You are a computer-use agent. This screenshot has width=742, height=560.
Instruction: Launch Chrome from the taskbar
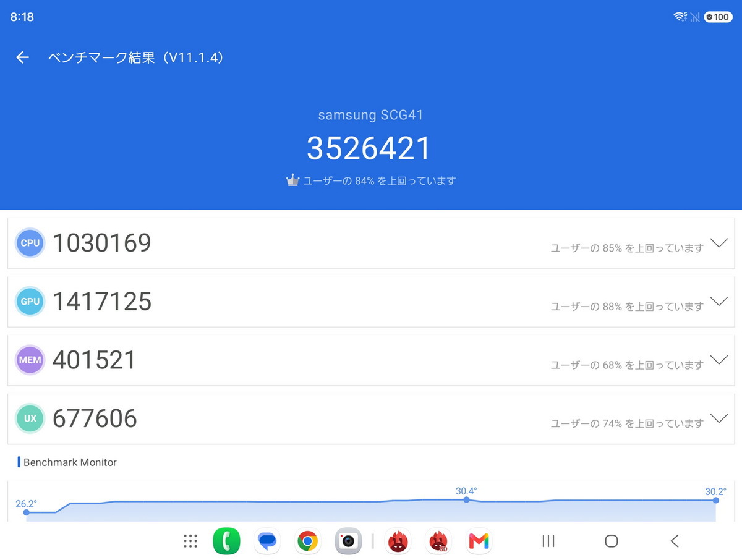point(307,541)
